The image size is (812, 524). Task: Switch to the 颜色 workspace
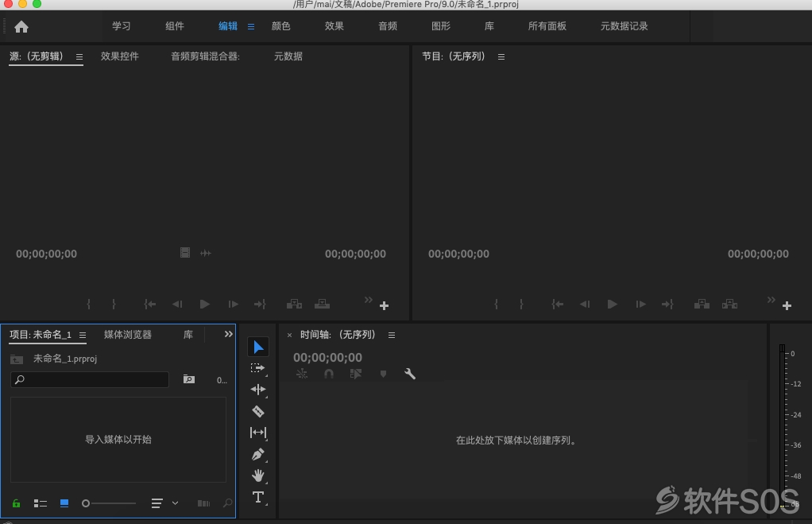[x=280, y=26]
